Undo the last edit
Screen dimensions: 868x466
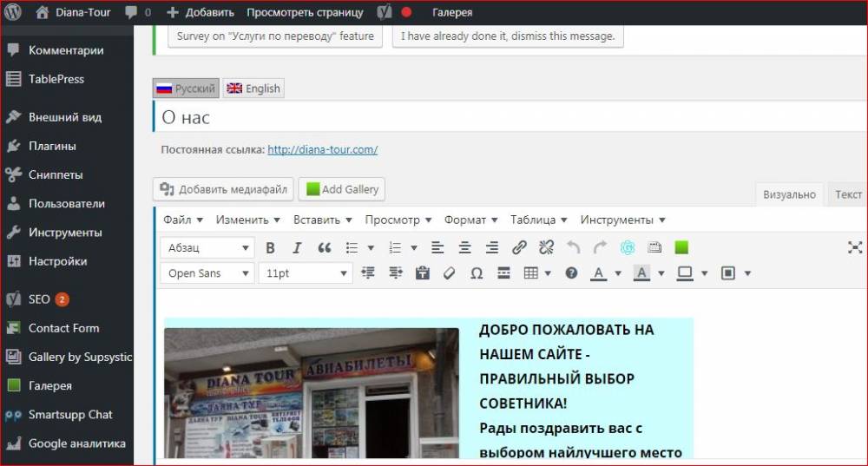574,247
